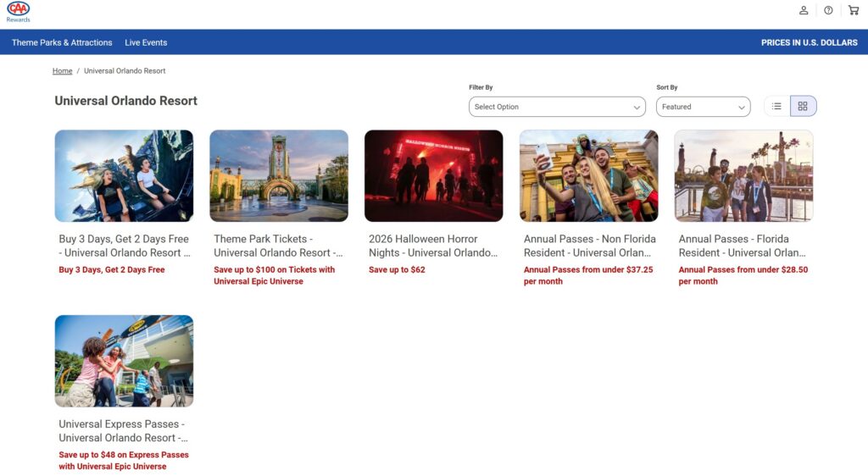This screenshot has height=476, width=868.
Task: Open the Florida Resident Annual Passes thumbnail
Action: 743,176
